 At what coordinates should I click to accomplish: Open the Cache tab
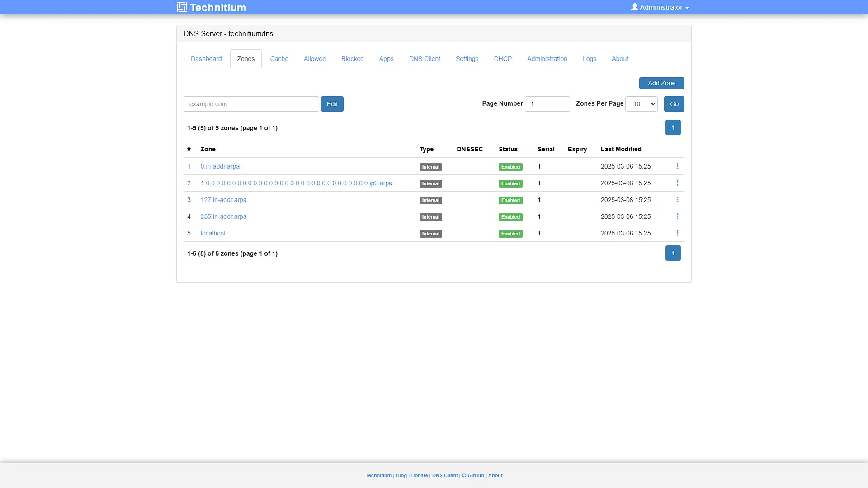point(279,59)
